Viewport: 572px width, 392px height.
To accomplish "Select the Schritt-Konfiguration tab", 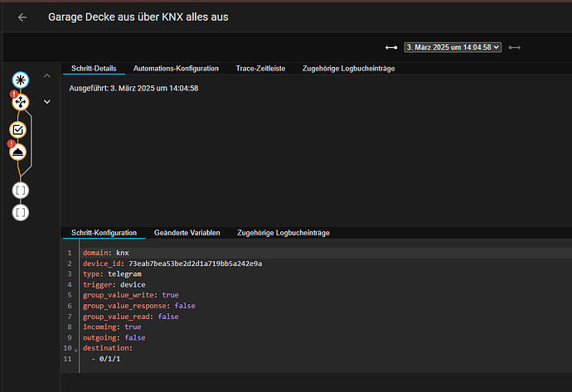I will tap(104, 233).
